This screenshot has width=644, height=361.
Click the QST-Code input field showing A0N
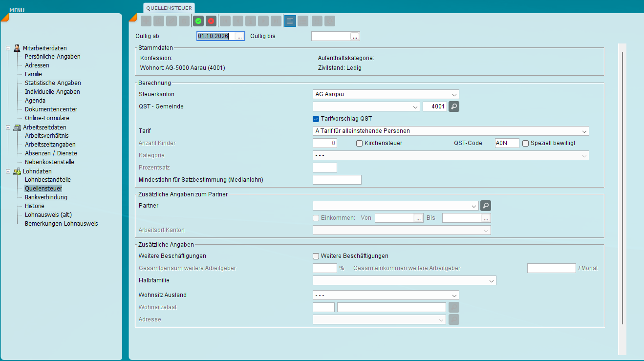[x=507, y=143]
